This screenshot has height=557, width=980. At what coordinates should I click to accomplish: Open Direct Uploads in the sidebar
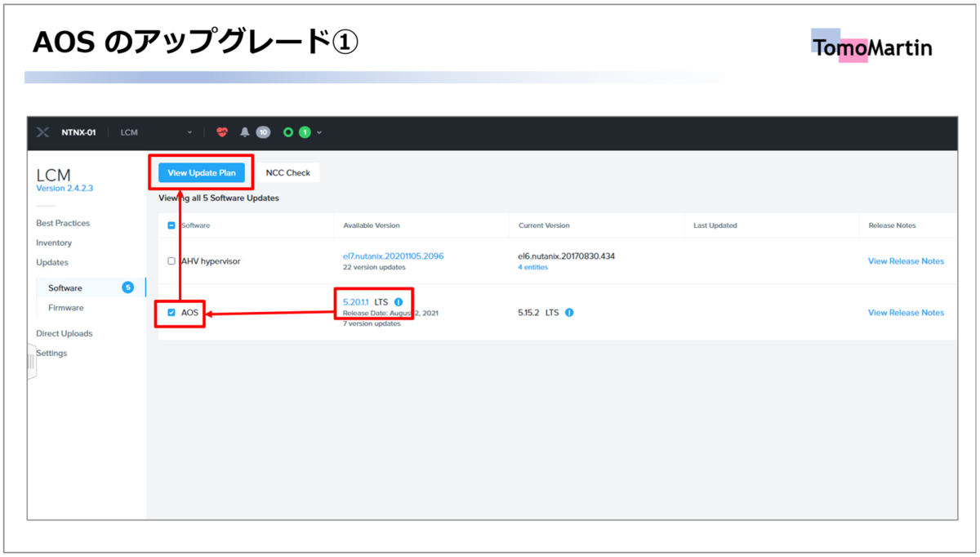65,333
